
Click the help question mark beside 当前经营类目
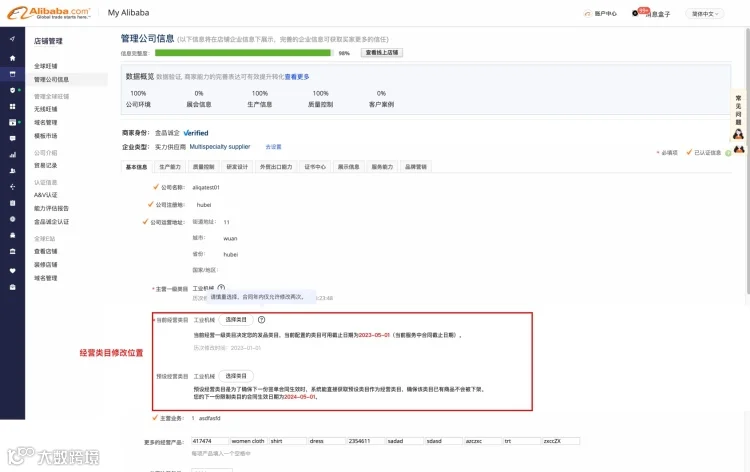[x=261, y=320]
